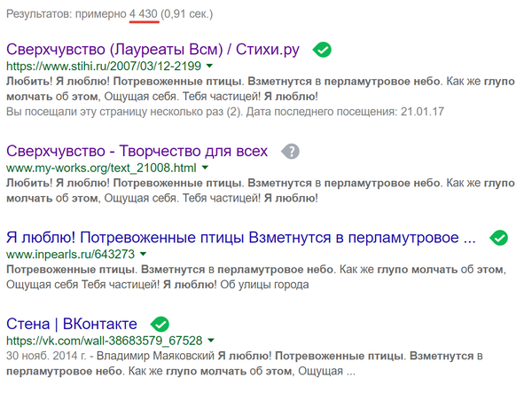Viewport: 532px width, 393px height.
Task: Click the vk.com/wall-38683579_67528 URL
Action: tap(104, 340)
